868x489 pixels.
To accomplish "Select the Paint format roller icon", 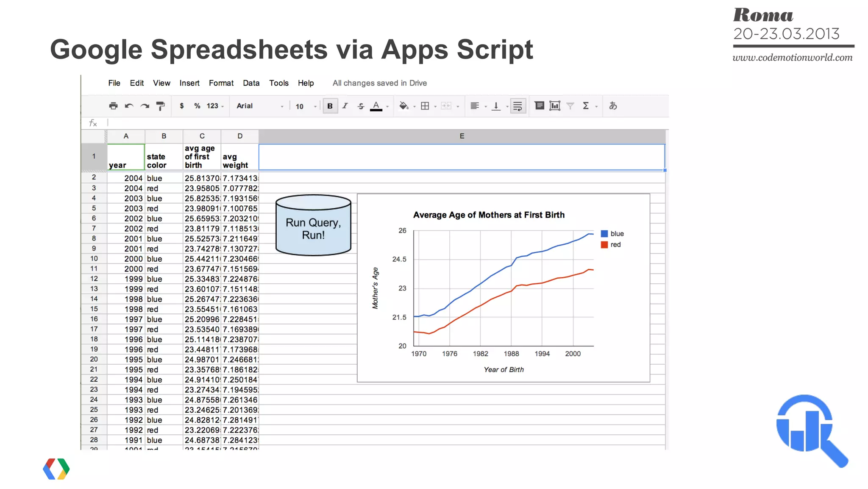I will click(161, 106).
